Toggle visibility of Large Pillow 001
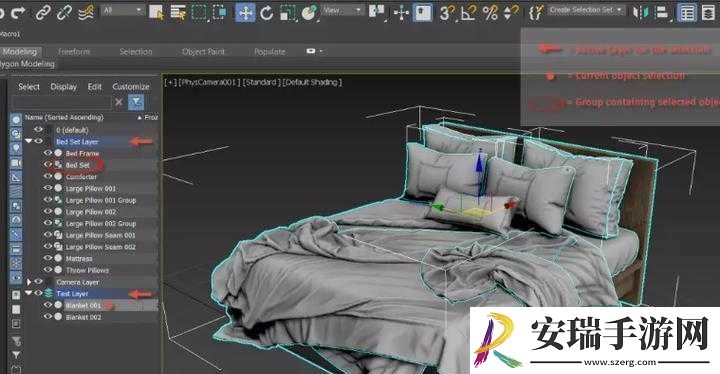This screenshot has width=720, height=374. point(48,188)
